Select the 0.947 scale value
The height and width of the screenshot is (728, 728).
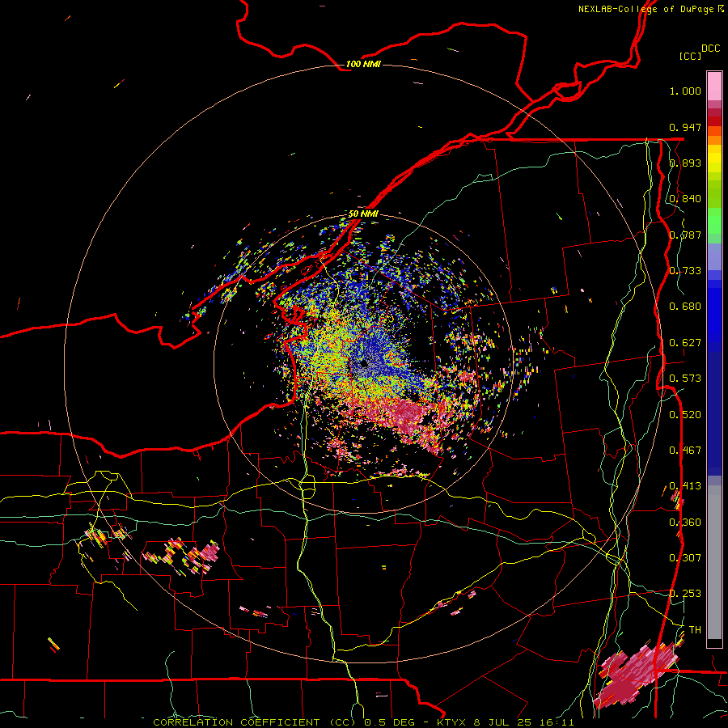[x=685, y=127]
